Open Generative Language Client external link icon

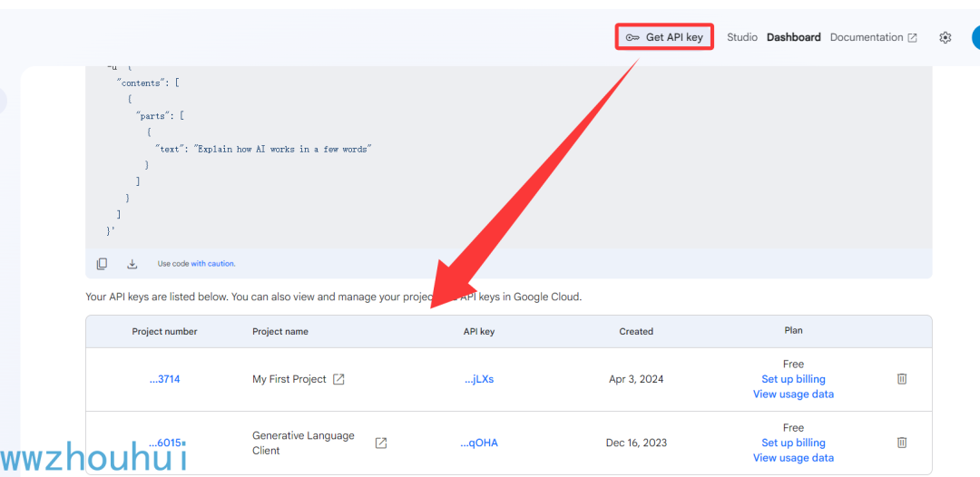click(381, 443)
